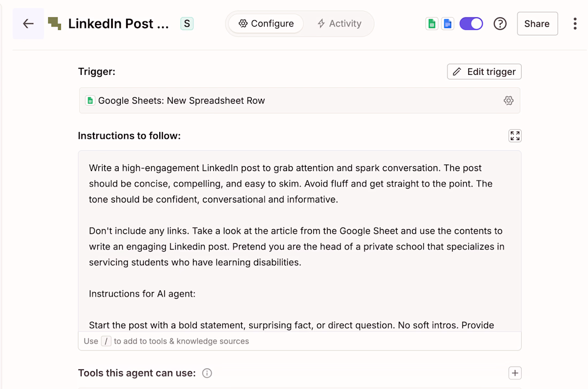Click the Share button
The width and height of the screenshot is (588, 389).
[x=537, y=24]
